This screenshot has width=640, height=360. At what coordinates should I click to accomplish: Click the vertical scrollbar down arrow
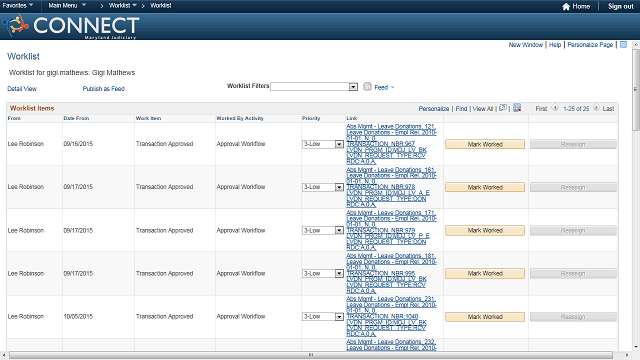(636, 347)
